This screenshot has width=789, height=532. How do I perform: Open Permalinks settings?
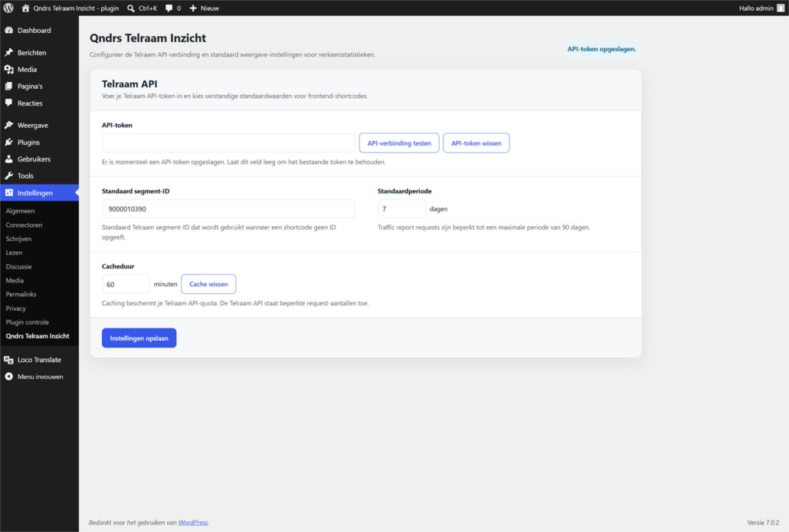pyautogui.click(x=21, y=294)
